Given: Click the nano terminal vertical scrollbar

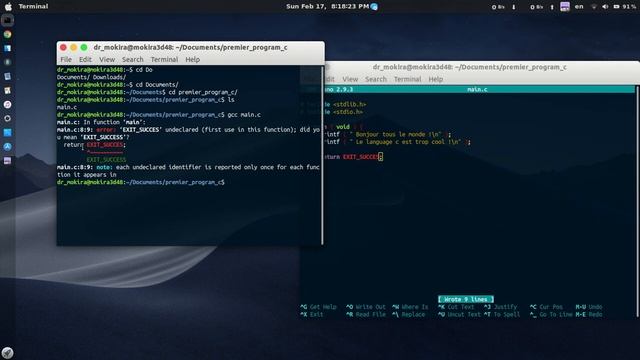Looking at the screenshot, I should click(x=637, y=201).
